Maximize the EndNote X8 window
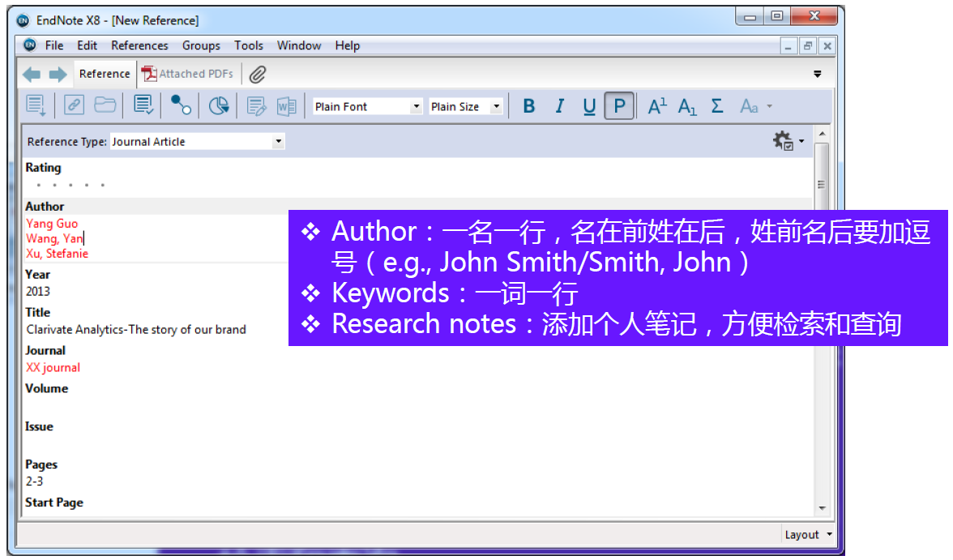This screenshot has width=953, height=560. [776, 16]
